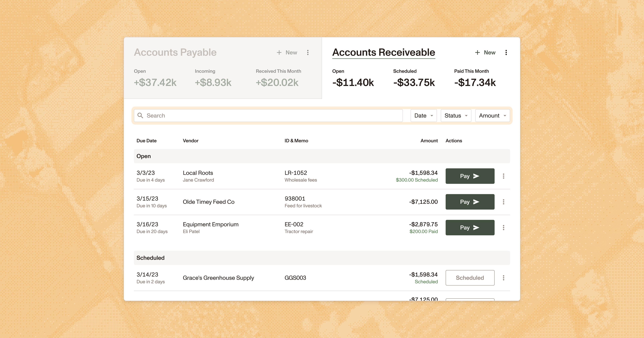
Task: Pay the Local Roots invoice
Action: (470, 176)
